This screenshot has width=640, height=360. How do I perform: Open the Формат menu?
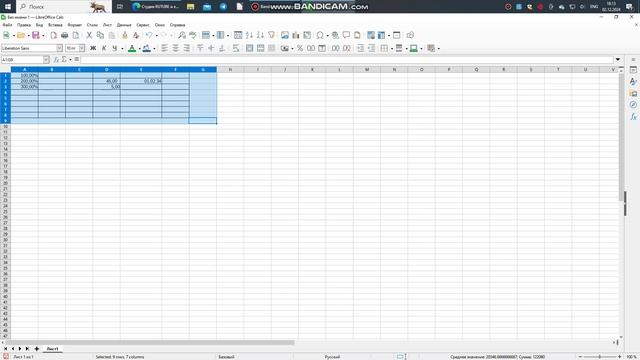point(75,25)
